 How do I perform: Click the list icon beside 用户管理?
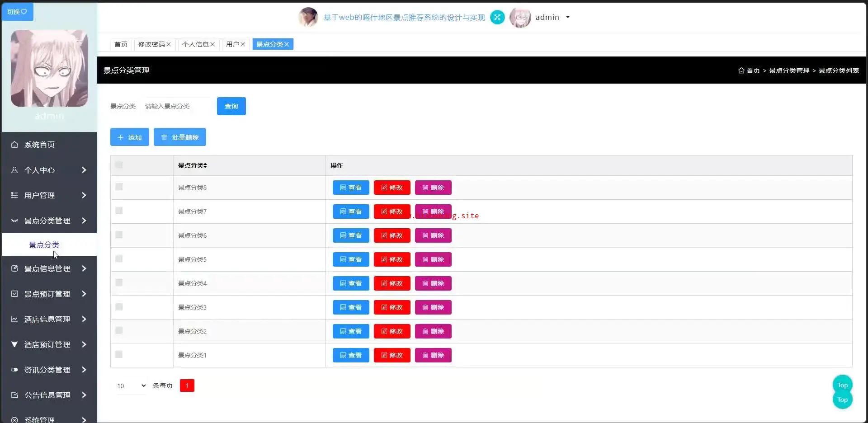pos(14,195)
